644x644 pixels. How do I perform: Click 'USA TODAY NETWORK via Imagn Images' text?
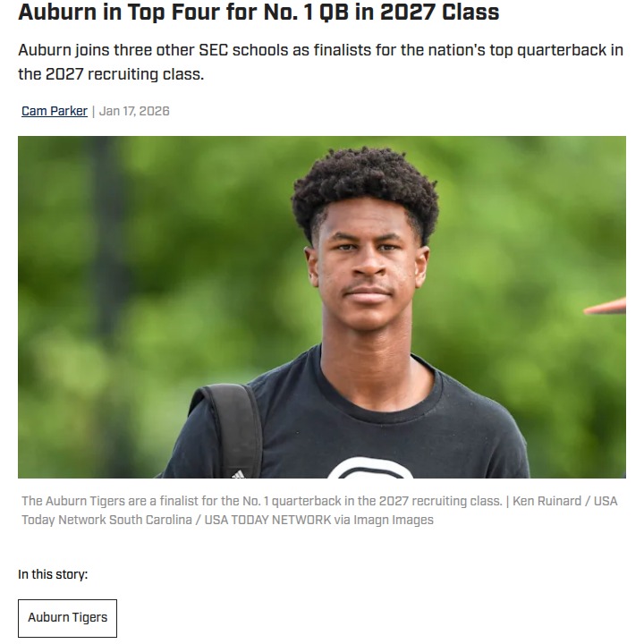(318, 520)
